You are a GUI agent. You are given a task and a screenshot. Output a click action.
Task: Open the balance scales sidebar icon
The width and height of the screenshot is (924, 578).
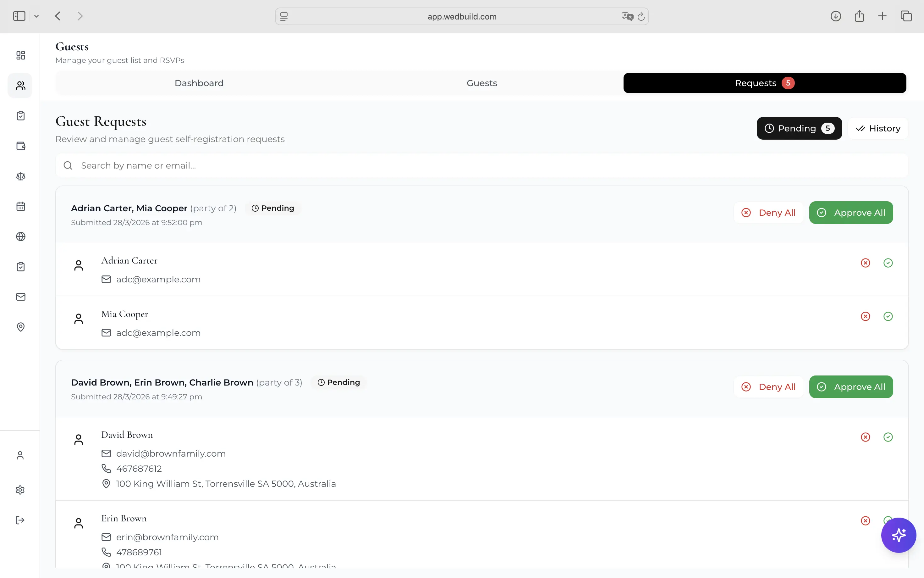21,176
